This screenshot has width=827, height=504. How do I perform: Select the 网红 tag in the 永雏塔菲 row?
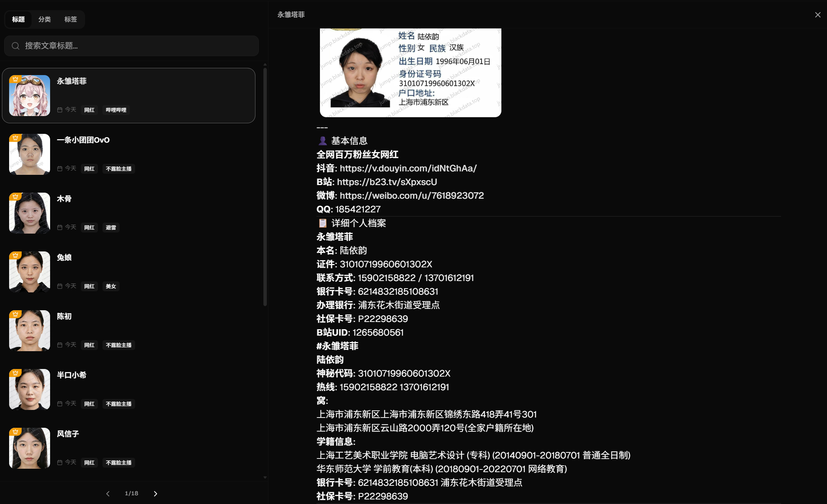[89, 110]
